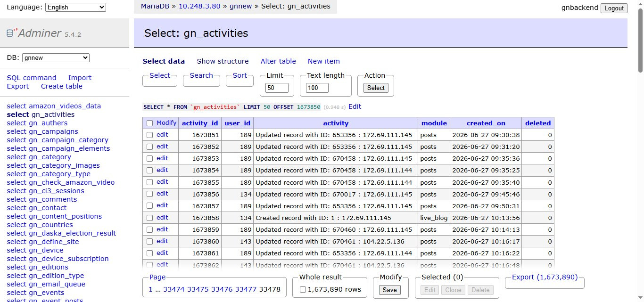
Task: Sort by module column header
Action: [x=434, y=123]
